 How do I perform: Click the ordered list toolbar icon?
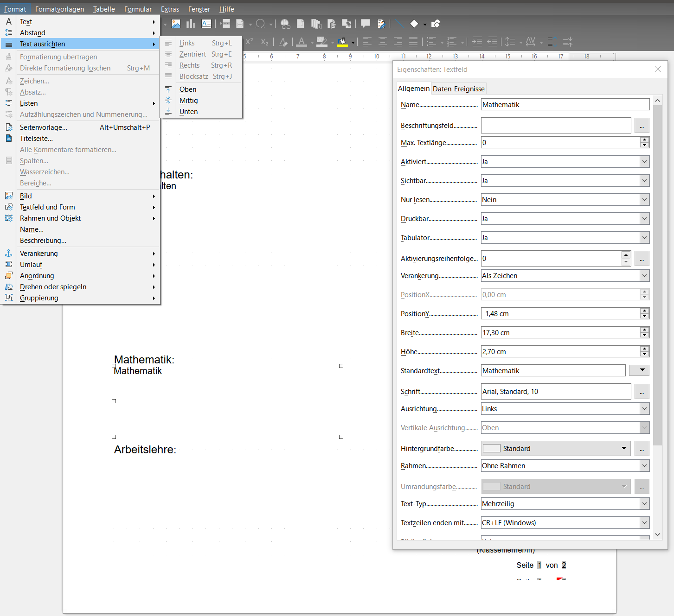pos(452,42)
